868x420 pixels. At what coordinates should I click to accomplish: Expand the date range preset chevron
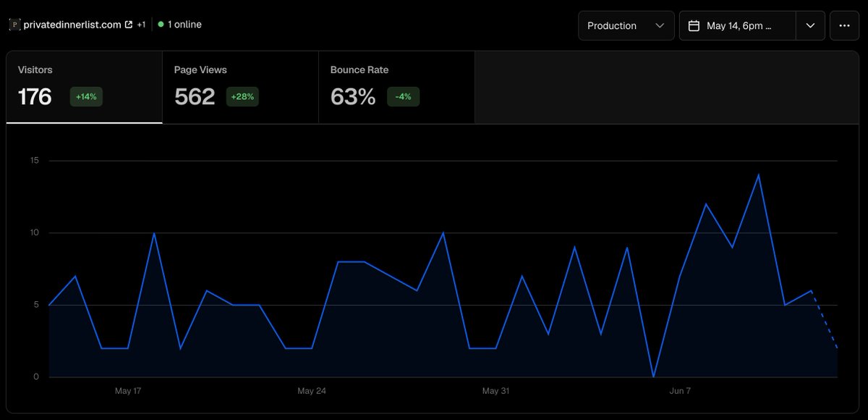coord(810,25)
